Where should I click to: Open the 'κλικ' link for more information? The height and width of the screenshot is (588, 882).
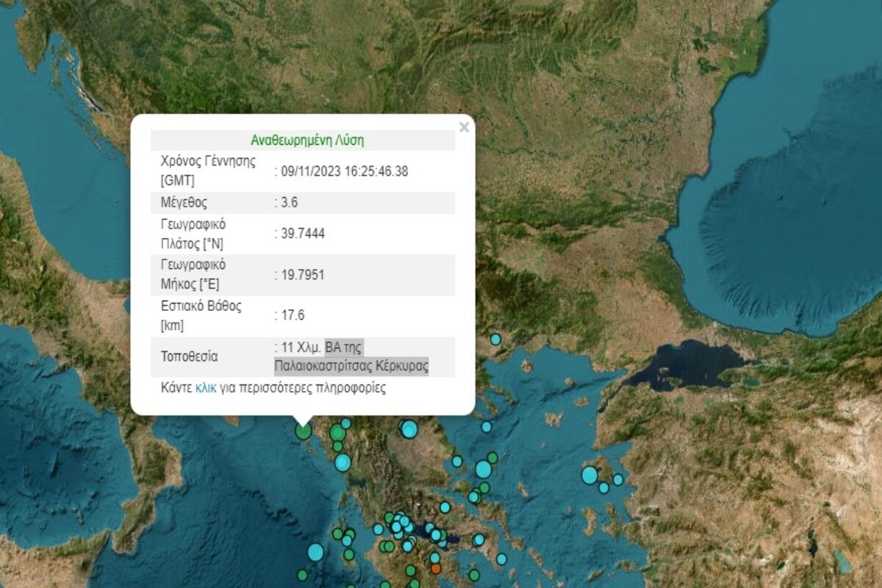[x=206, y=388]
